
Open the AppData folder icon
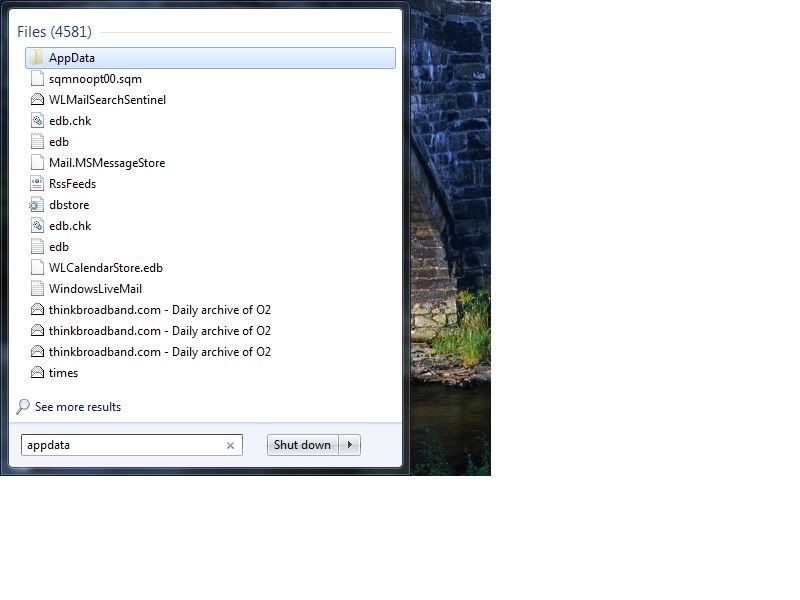[37, 58]
